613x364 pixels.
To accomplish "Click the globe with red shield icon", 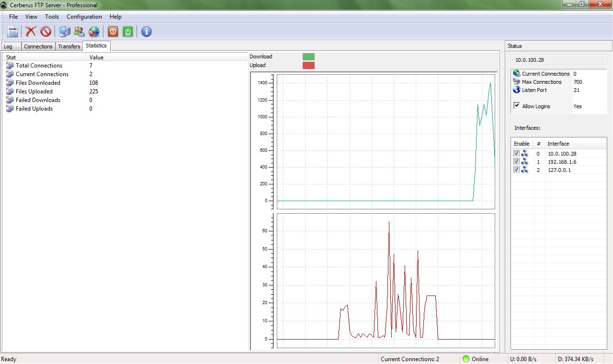I will (94, 32).
